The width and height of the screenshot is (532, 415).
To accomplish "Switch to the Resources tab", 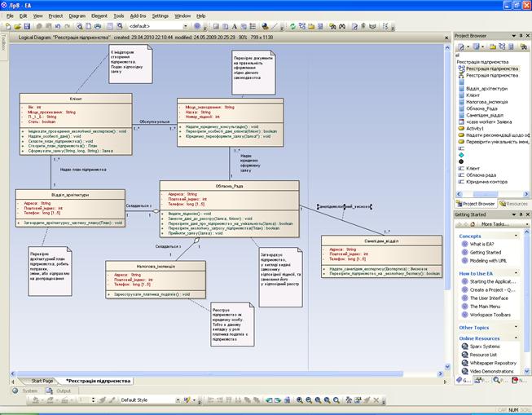I will tap(515, 203).
